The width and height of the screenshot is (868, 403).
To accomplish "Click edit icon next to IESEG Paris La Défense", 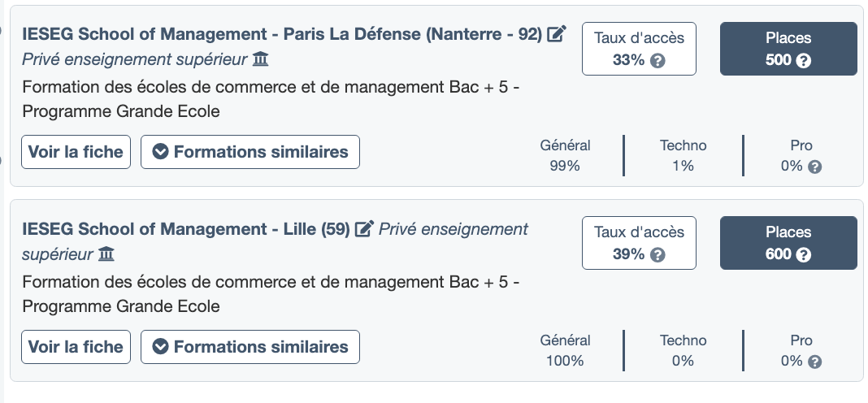I will 557,34.
